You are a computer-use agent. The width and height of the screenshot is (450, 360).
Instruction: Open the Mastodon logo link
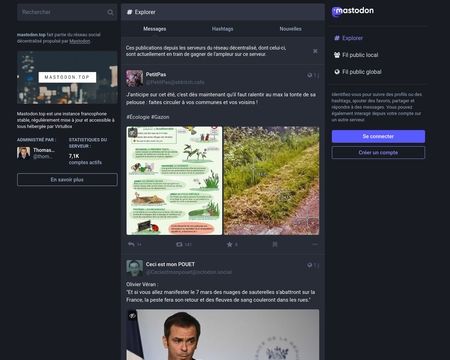click(x=353, y=12)
